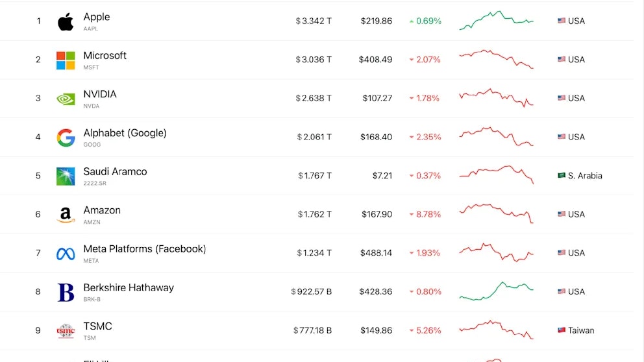
Task: Click the Saudi Aramco logo
Action: (x=66, y=176)
